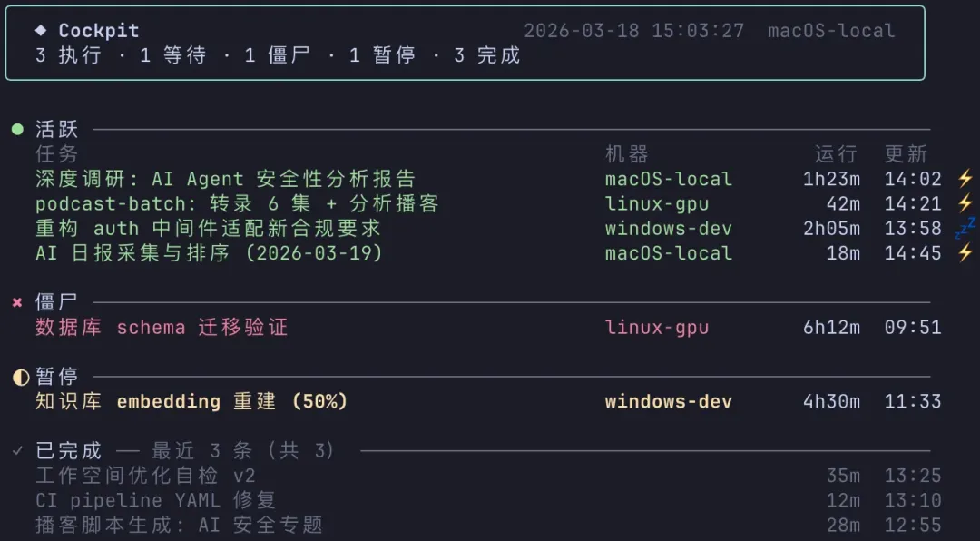The height and width of the screenshot is (541, 980).
Task: Click the pink cross icon beside 僵尸
Action: pyautogui.click(x=17, y=303)
